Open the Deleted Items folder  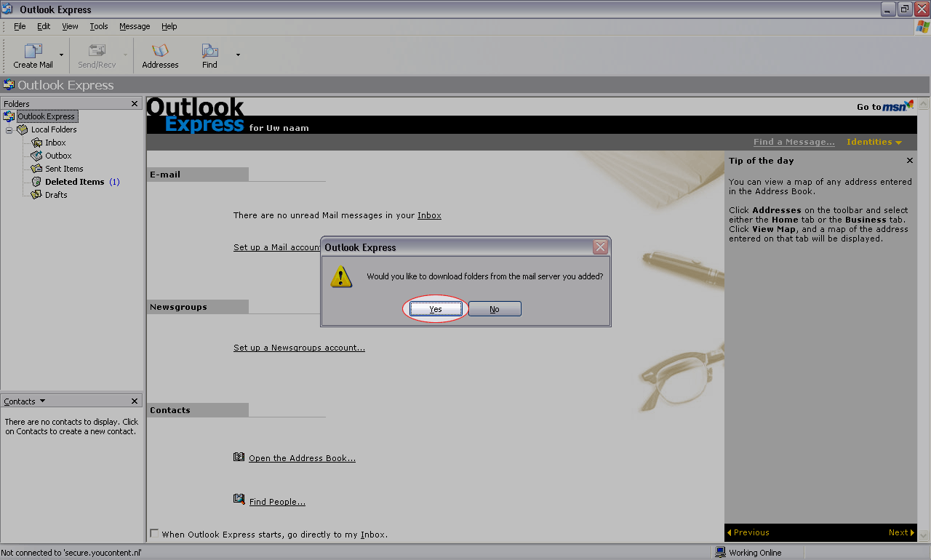coord(74,182)
